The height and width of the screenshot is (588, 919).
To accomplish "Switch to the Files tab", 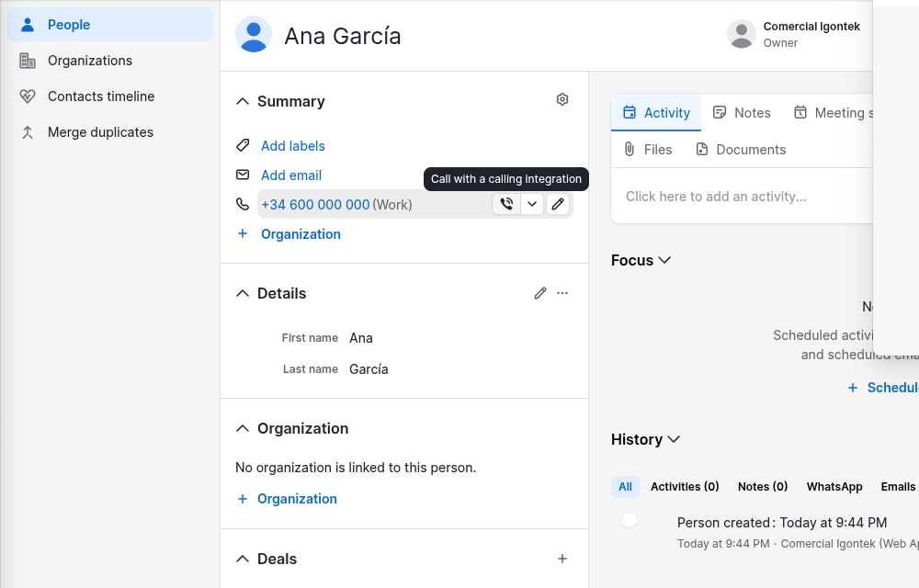I will click(648, 150).
